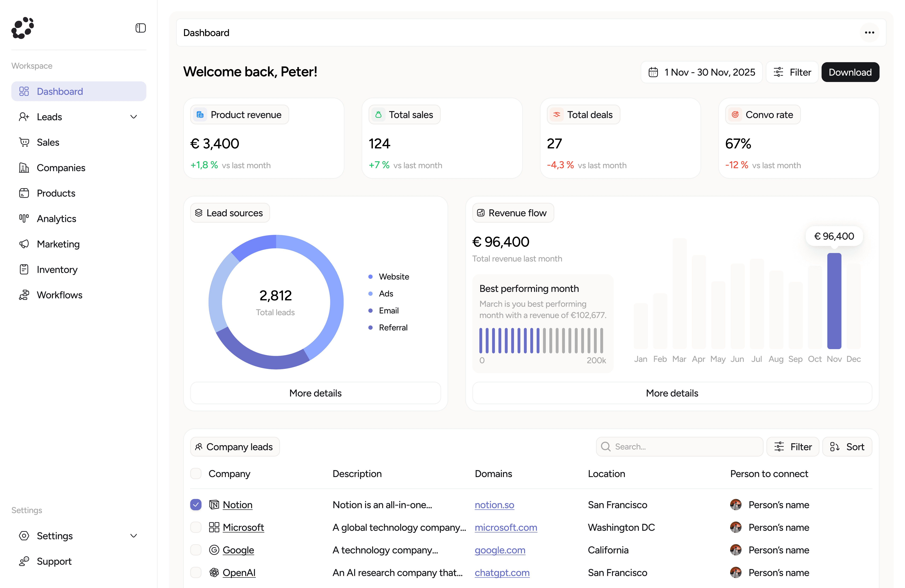
Task: Check the Microsoft row checkbox
Action: coord(196,528)
